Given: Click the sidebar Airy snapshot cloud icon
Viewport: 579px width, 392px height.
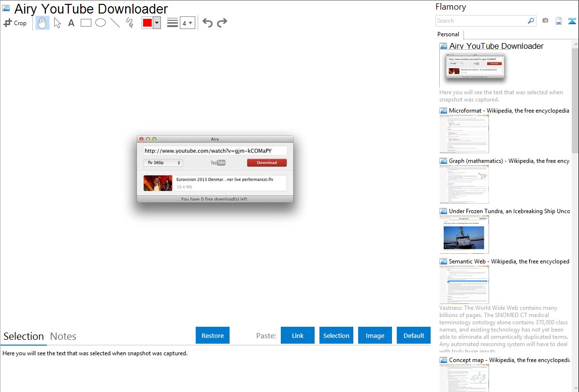Looking at the screenshot, I should click(x=444, y=46).
